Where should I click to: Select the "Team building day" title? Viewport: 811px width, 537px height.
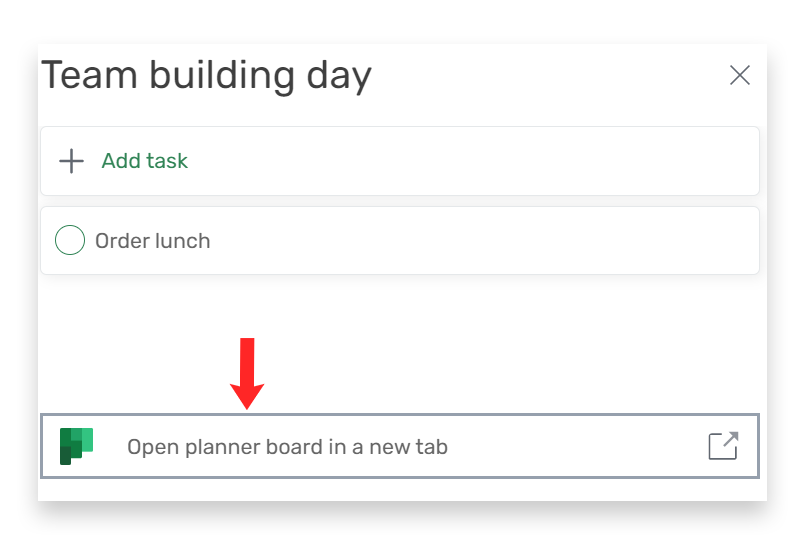[x=206, y=76]
